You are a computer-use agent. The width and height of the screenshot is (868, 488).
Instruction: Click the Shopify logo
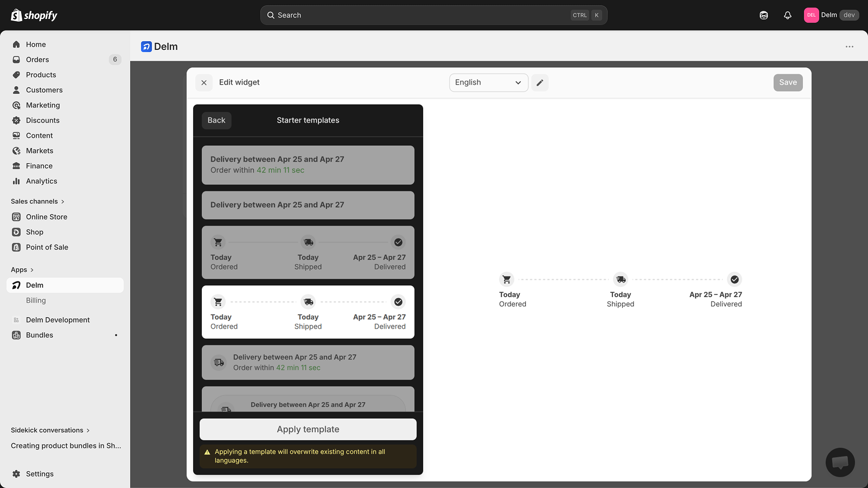pyautogui.click(x=34, y=15)
